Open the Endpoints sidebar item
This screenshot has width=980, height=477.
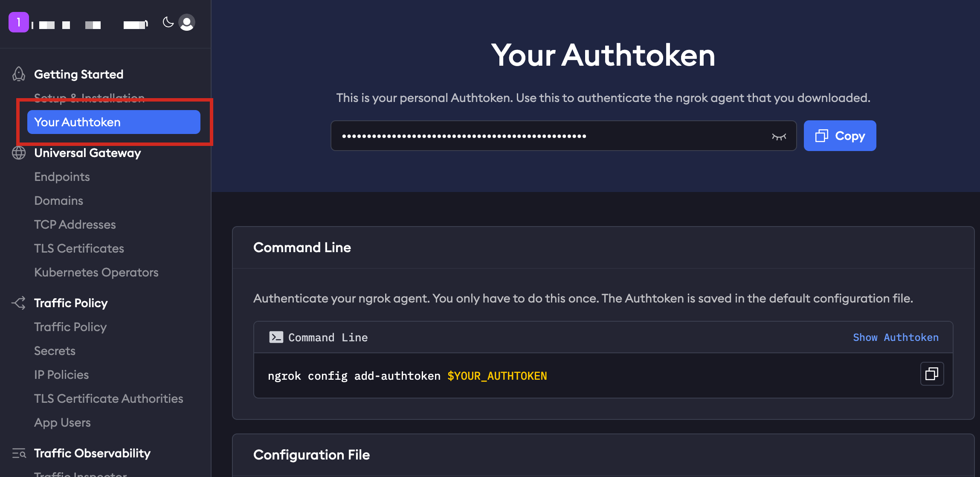pyautogui.click(x=62, y=177)
